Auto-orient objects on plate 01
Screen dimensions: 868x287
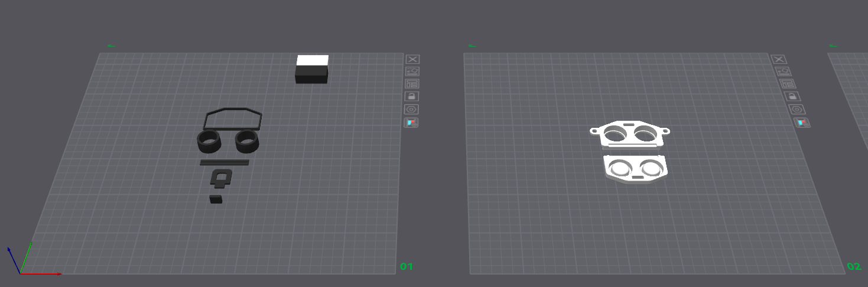[x=412, y=72]
